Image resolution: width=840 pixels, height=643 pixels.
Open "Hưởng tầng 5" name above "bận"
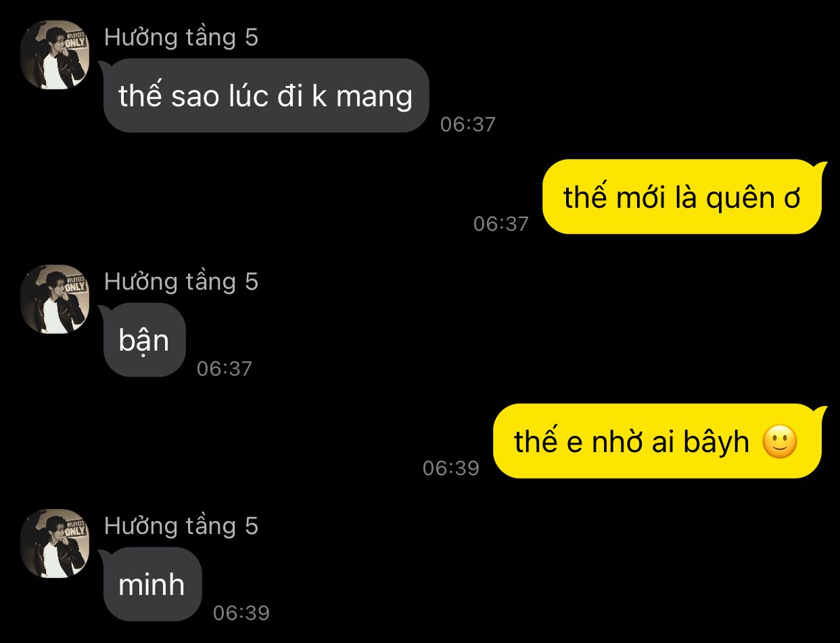click(181, 282)
